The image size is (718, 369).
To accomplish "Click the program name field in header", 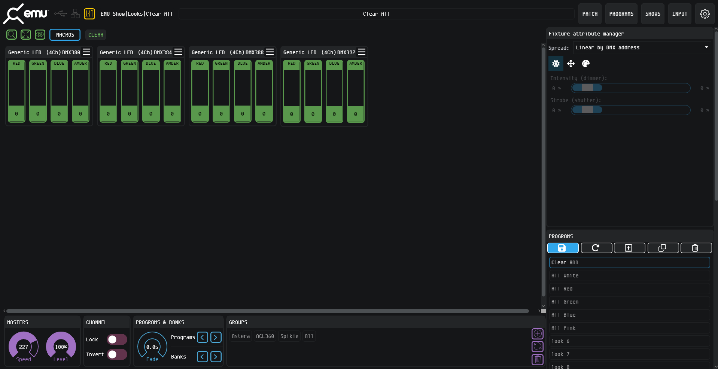I will [375, 14].
